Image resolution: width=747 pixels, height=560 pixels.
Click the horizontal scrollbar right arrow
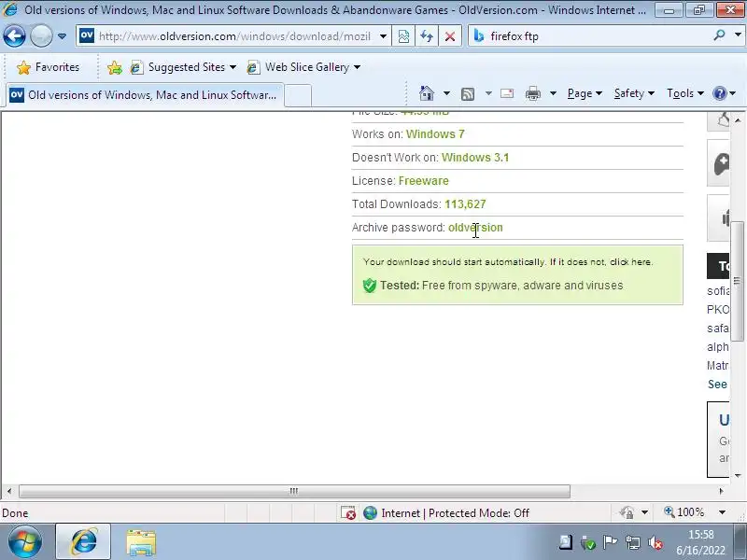coord(721,491)
